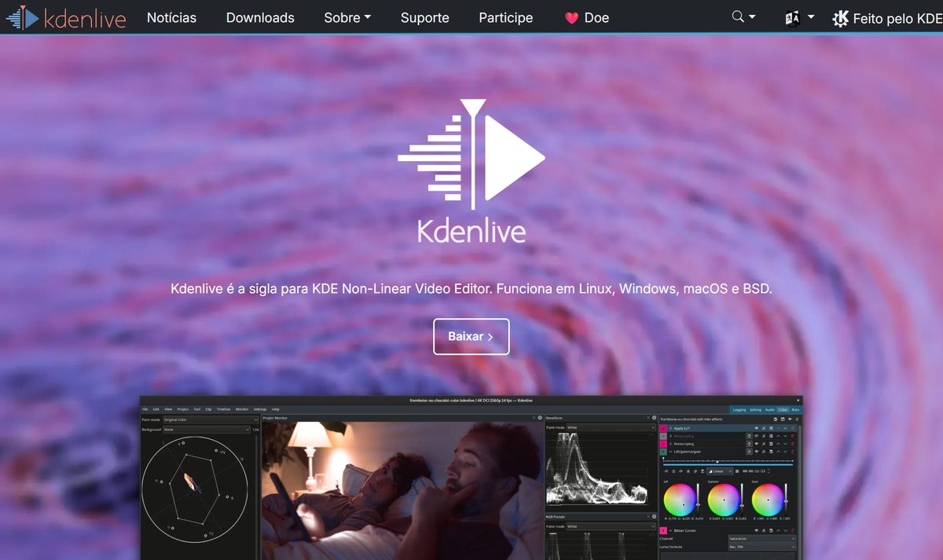Expand the Sobre dropdown menu
Viewport: 943px width, 560px height.
(x=347, y=17)
